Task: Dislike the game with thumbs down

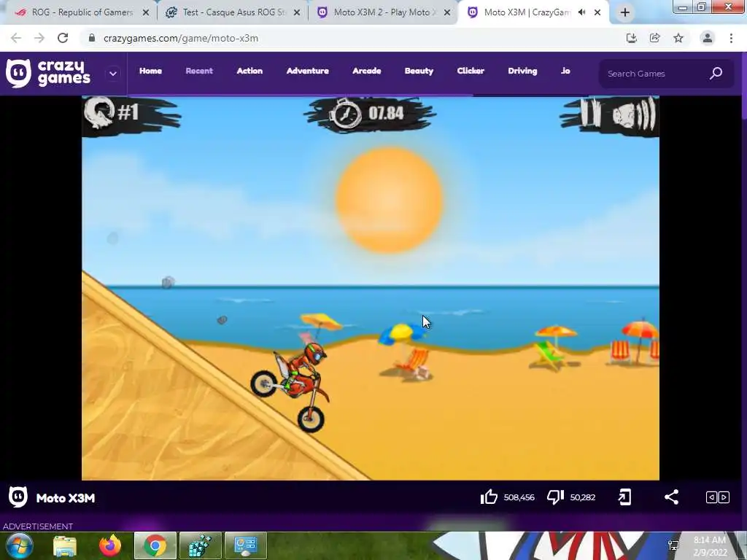Action: (x=555, y=497)
